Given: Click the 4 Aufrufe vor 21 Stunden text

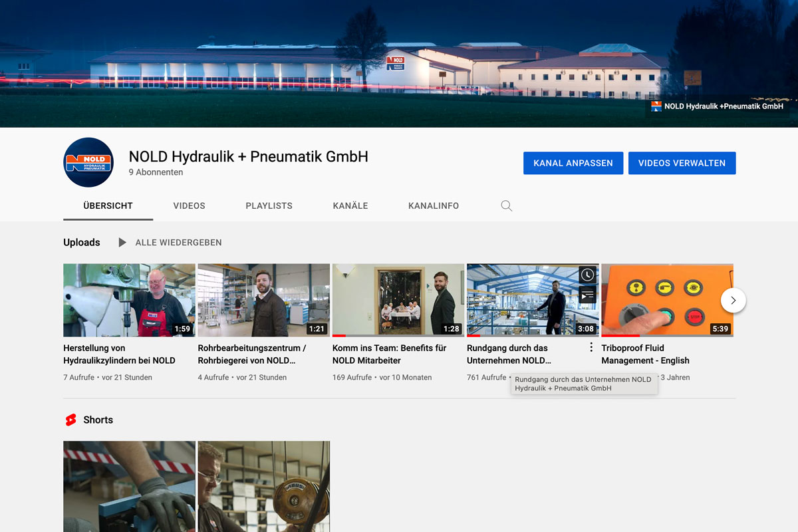Looking at the screenshot, I should tap(242, 377).
